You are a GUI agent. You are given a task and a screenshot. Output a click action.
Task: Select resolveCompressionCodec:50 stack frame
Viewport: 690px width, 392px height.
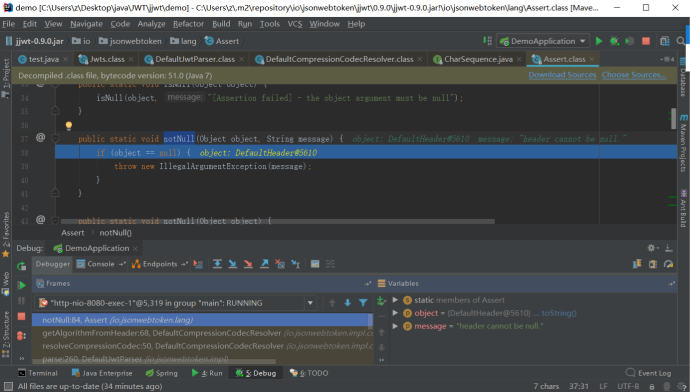point(202,346)
